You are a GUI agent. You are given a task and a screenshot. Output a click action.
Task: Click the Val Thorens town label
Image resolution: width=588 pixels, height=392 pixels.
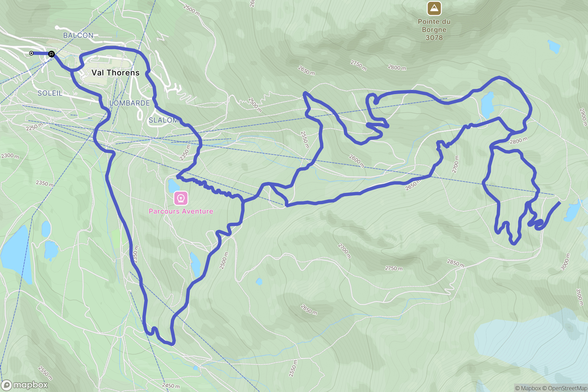click(116, 73)
